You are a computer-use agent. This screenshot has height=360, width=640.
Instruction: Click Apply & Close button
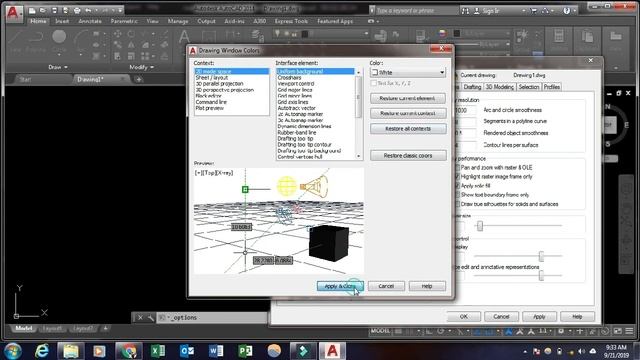click(x=340, y=286)
